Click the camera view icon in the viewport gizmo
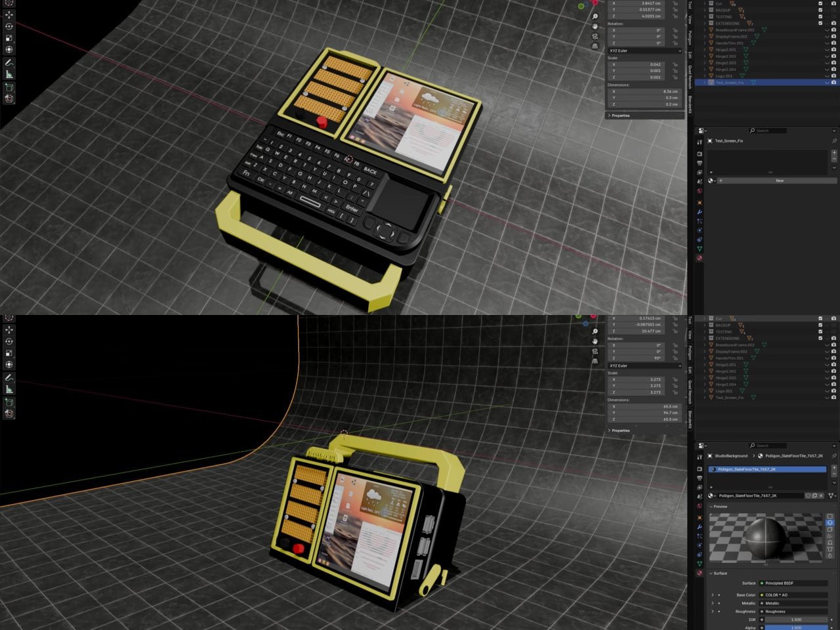The width and height of the screenshot is (840, 630). [595, 37]
